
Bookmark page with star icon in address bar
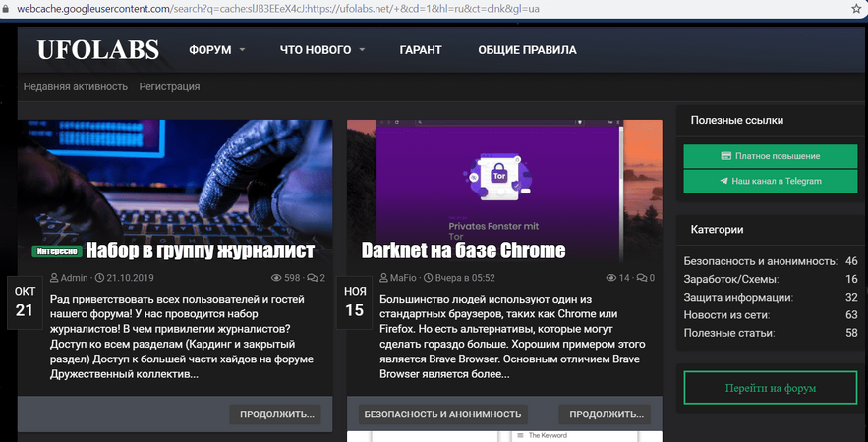856,9
